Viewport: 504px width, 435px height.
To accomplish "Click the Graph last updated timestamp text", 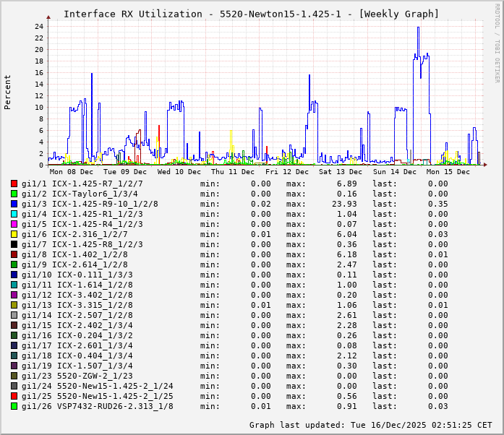I will point(371,425).
